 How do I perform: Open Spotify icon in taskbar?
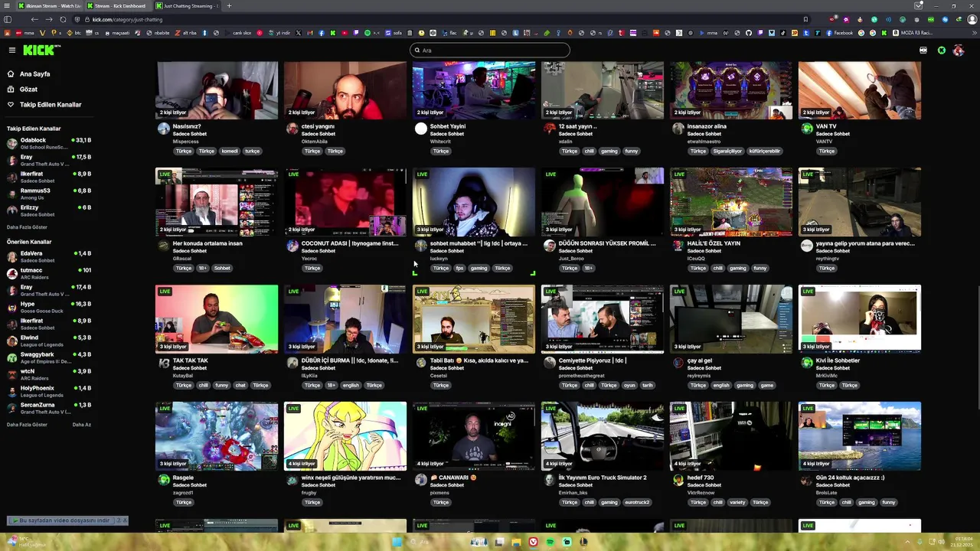tap(550, 542)
